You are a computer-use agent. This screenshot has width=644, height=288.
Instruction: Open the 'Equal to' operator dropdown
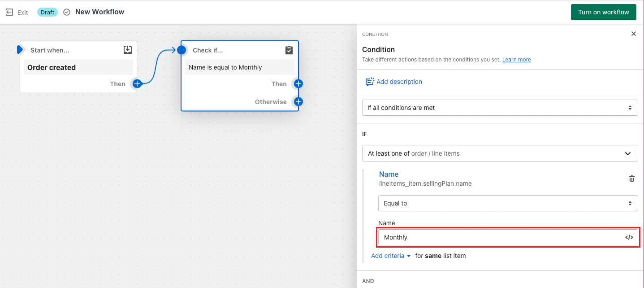pos(508,203)
